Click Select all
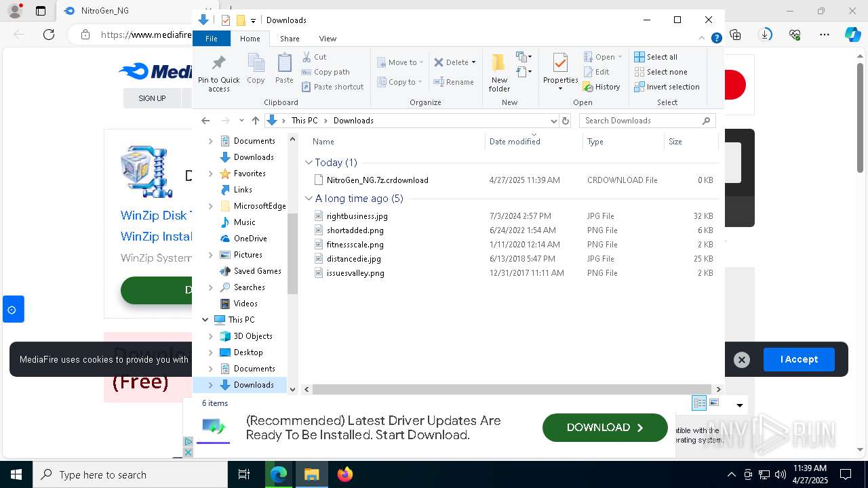Viewport: 868px width, 488px height. [x=656, y=57]
